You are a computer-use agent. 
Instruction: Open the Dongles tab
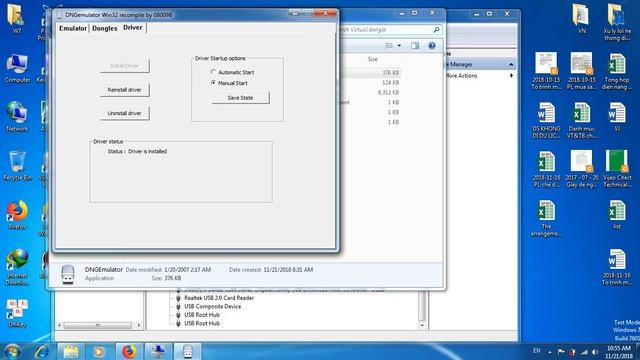point(104,28)
